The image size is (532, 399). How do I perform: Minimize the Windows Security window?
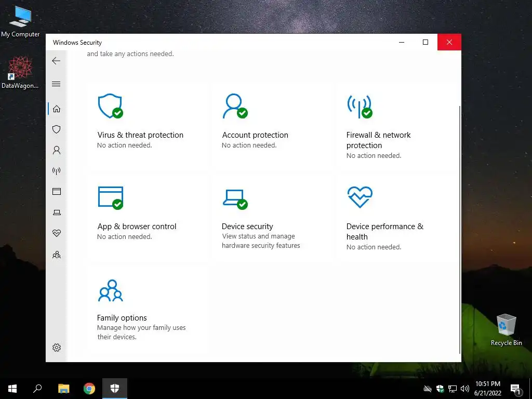click(402, 42)
